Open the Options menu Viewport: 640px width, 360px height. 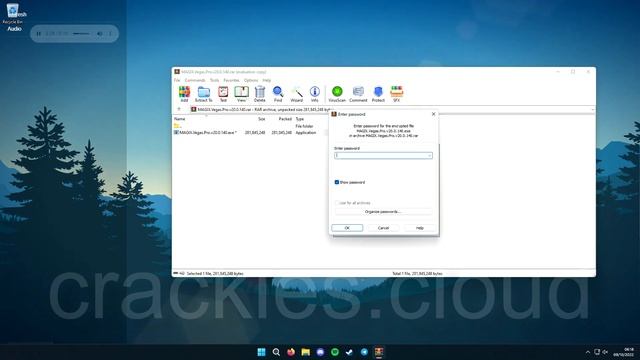(x=251, y=80)
